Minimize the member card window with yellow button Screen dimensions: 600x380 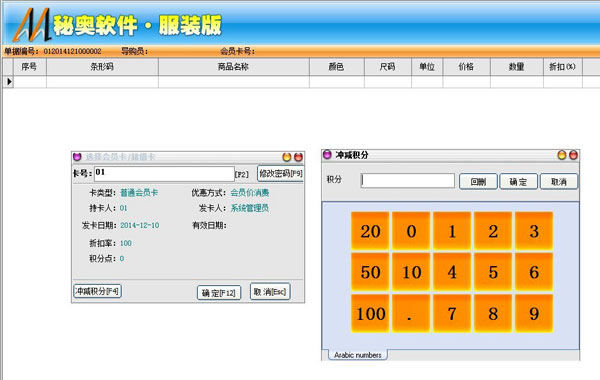287,157
